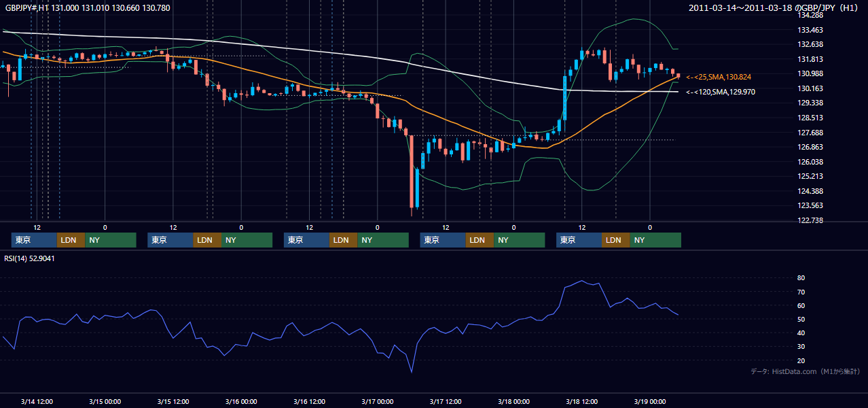Click the 3/17 00:00 date label
Image resolution: width=868 pixels, height=408 pixels.
(x=377, y=401)
